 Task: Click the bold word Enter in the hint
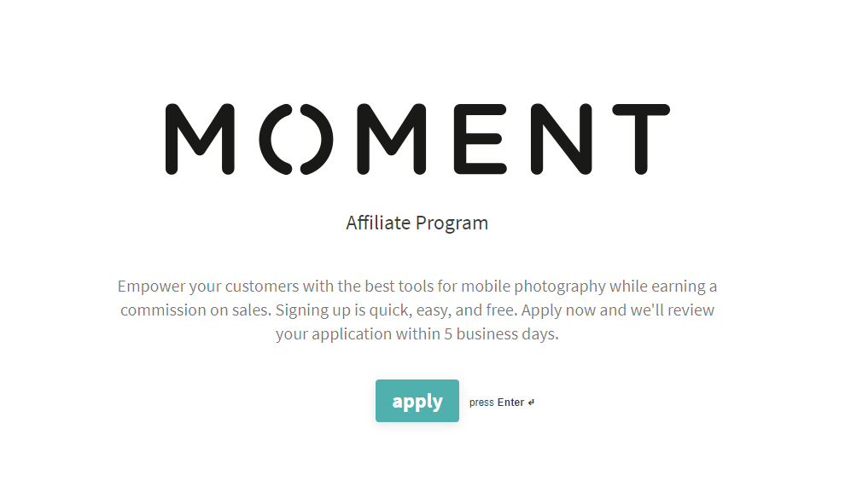tap(510, 403)
